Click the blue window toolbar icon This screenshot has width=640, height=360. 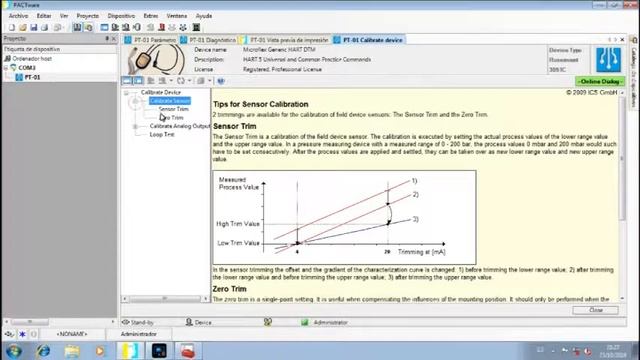pyautogui.click(x=104, y=27)
